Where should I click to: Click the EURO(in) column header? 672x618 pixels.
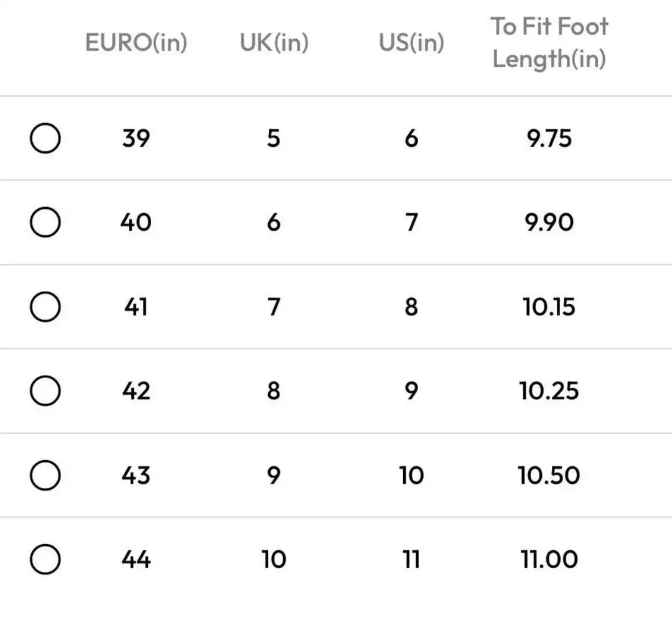136,43
